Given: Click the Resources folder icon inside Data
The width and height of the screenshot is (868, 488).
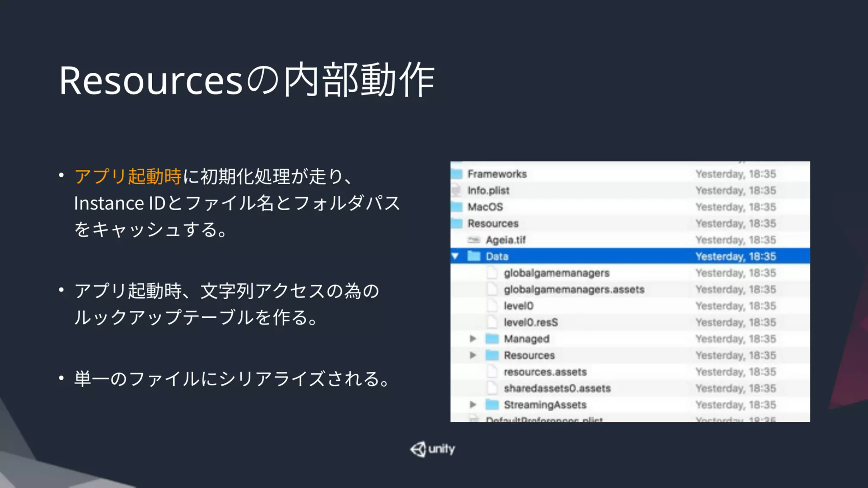Looking at the screenshot, I should coord(492,355).
